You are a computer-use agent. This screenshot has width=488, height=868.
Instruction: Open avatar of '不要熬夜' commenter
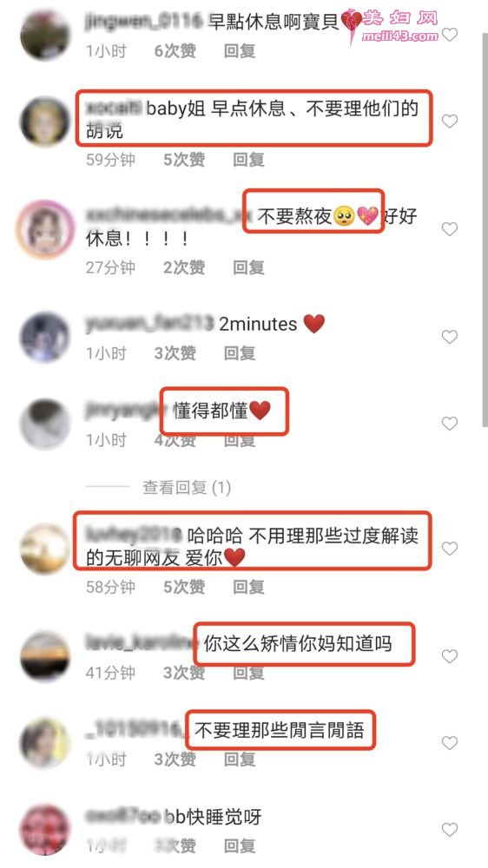point(45,228)
